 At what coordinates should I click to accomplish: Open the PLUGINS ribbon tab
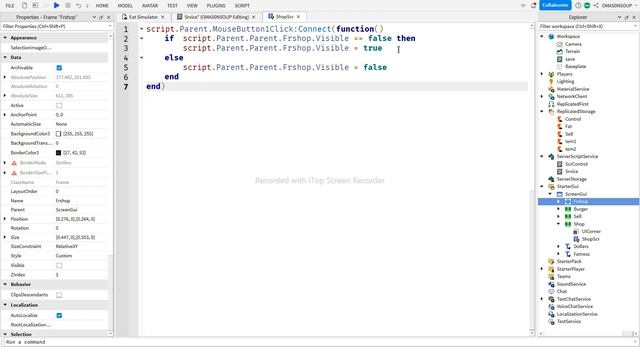[216, 6]
